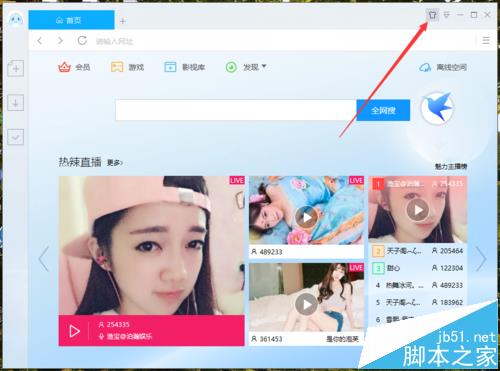Go forward using the forward arrow
The image size is (500, 371).
60,41
